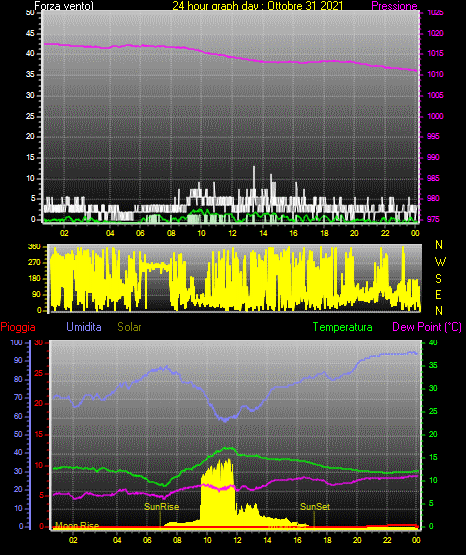Viewport: 466px width, 555px height.
Task: Click humidity axis value 50
Action: point(18,434)
